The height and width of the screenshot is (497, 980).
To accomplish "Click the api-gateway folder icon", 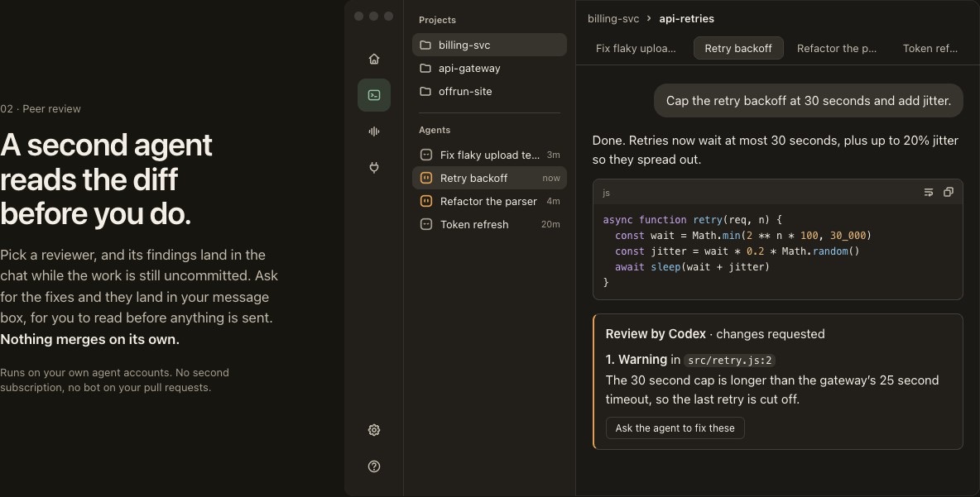I will pyautogui.click(x=425, y=68).
